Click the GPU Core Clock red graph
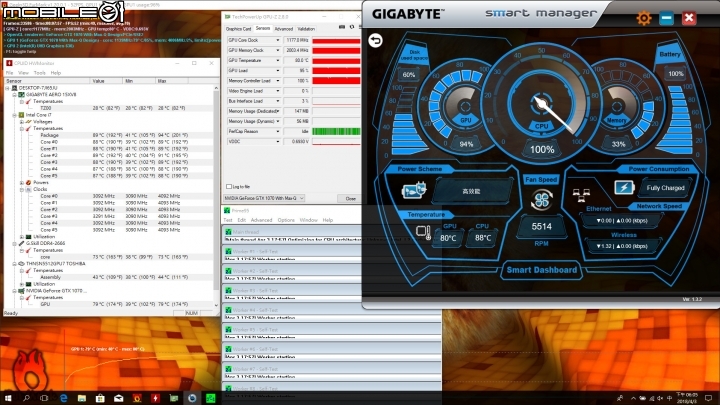Screen dimensions: 720x405 pyautogui.click(x=337, y=41)
